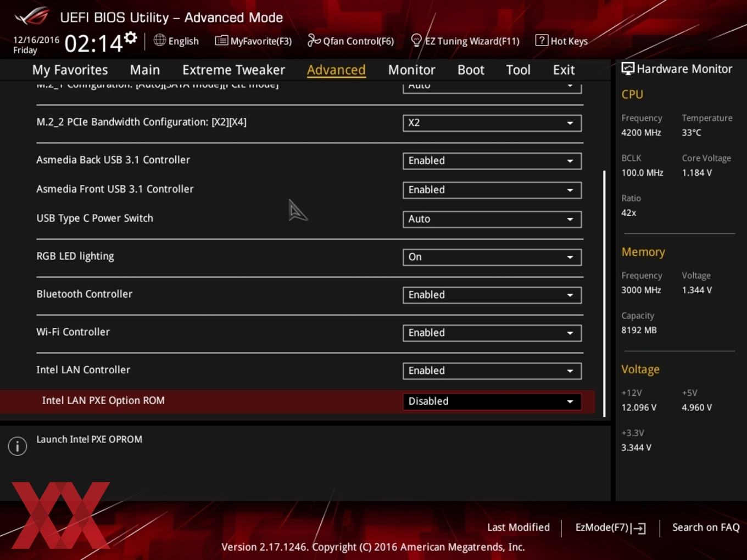The width and height of the screenshot is (747, 560).
Task: Click the language globe icon
Action: pyautogui.click(x=159, y=40)
